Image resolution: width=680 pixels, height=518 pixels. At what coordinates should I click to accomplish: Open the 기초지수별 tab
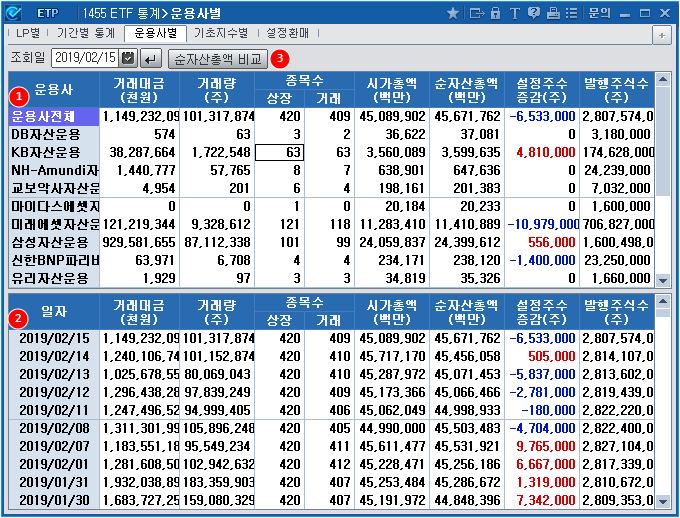tap(221, 34)
